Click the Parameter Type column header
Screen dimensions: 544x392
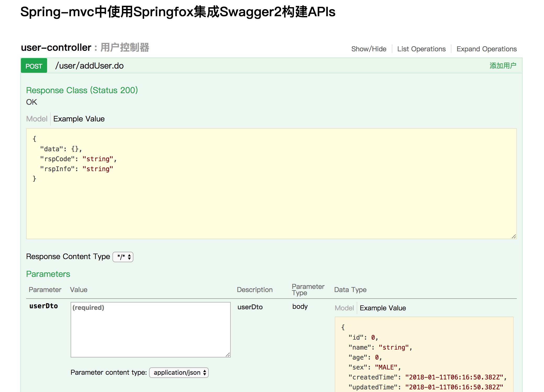(308, 290)
